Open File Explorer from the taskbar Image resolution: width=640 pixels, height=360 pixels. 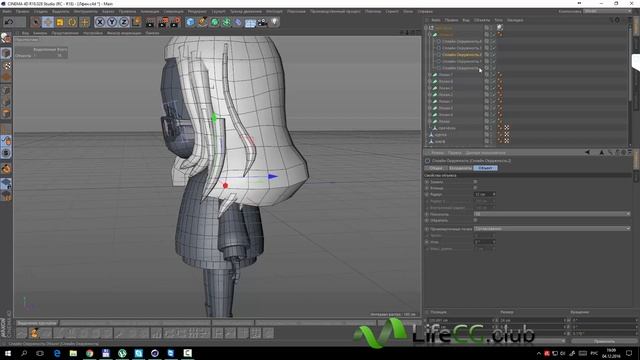73,353
